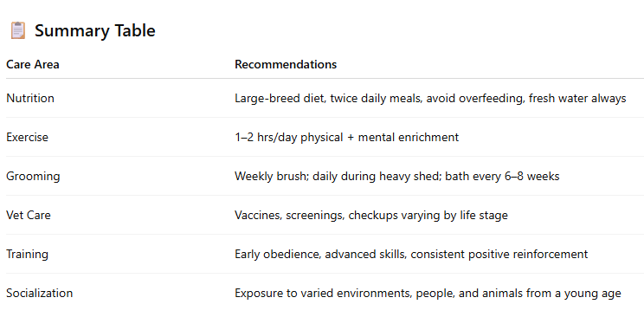The height and width of the screenshot is (317, 644).
Task: Select the Training row label
Action: click(27, 254)
